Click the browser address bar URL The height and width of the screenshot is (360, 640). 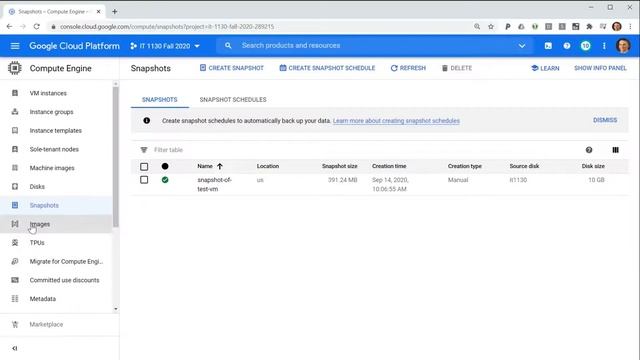pos(167,27)
